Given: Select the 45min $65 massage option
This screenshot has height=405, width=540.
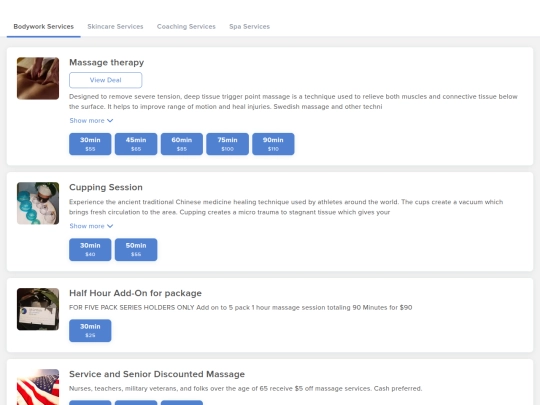Looking at the screenshot, I should (x=136, y=144).
